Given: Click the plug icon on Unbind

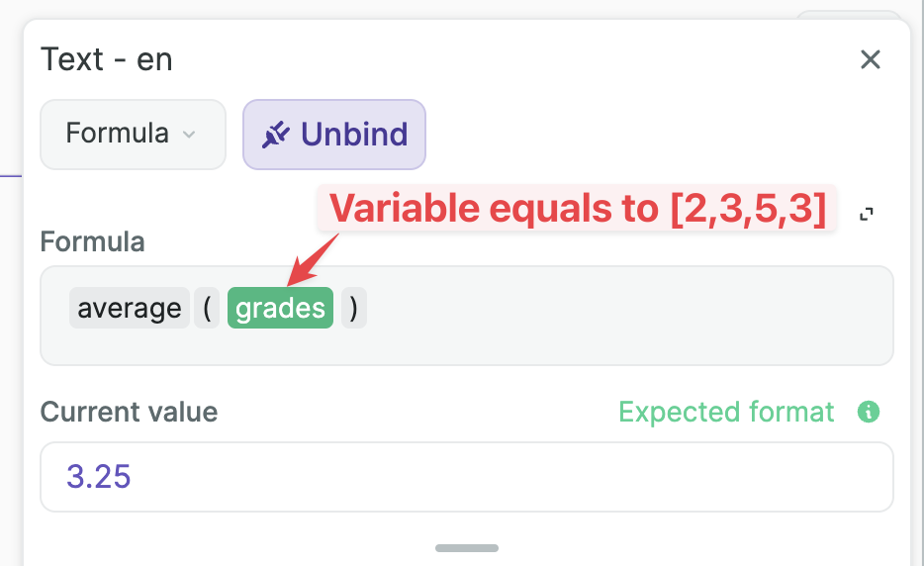Looking at the screenshot, I should [276, 134].
